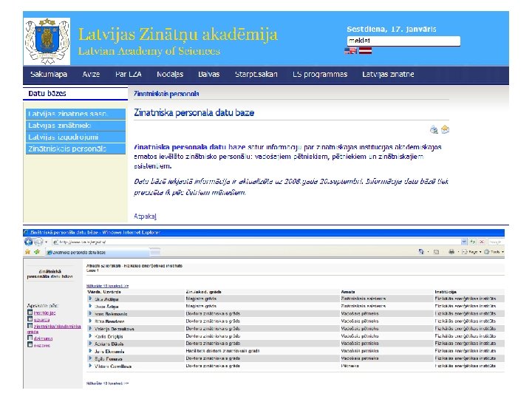The height and width of the screenshot is (399, 532).
Task: Click the top 'Nākošie 10 ieraksti' link
Action: [x=108, y=286]
